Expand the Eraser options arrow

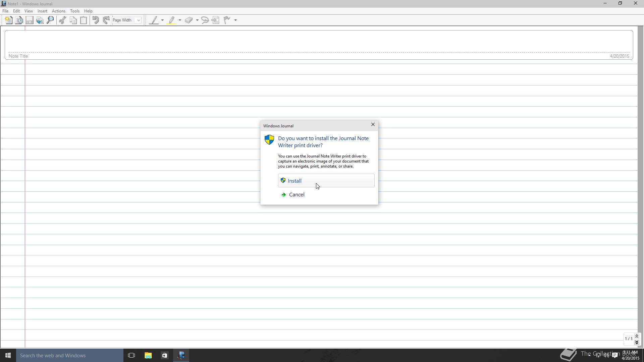point(197,20)
